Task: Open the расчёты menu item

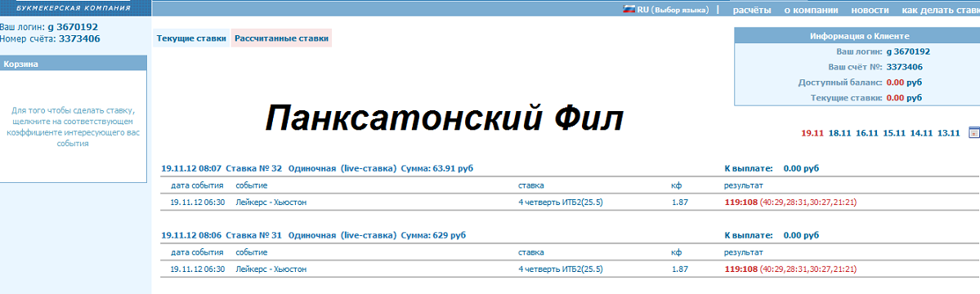Action: (752, 10)
